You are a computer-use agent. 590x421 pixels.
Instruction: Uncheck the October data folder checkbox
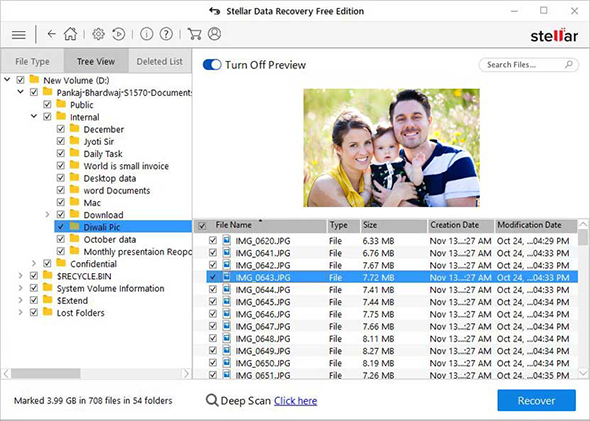click(61, 239)
